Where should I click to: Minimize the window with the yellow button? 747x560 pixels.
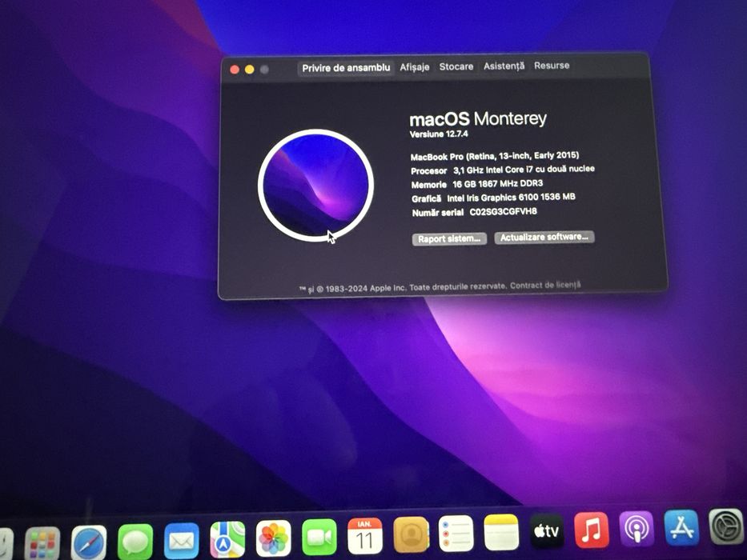coord(249,70)
